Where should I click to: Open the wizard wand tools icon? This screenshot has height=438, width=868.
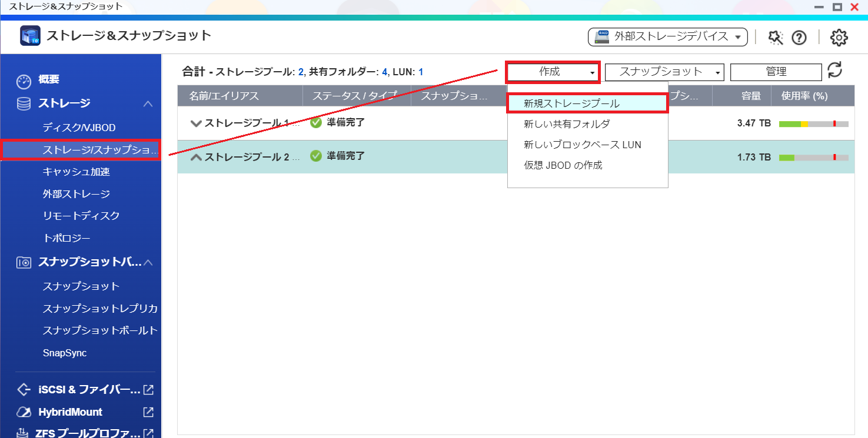[776, 38]
